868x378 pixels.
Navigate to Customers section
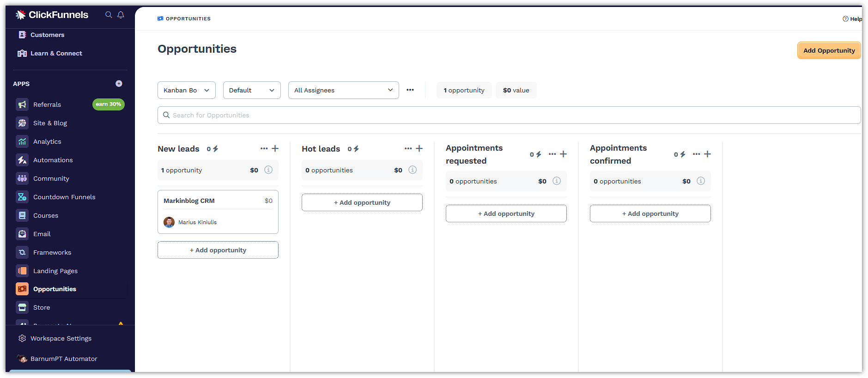coord(47,35)
